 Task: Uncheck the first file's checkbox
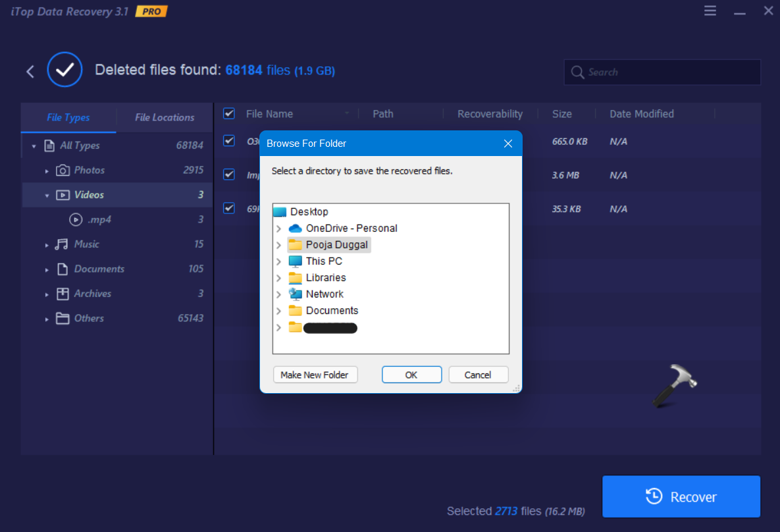tap(228, 141)
